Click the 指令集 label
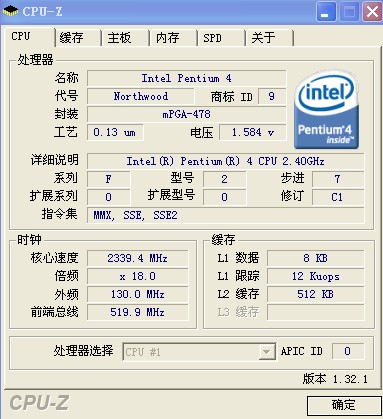The image size is (383, 419). pyautogui.click(x=60, y=214)
